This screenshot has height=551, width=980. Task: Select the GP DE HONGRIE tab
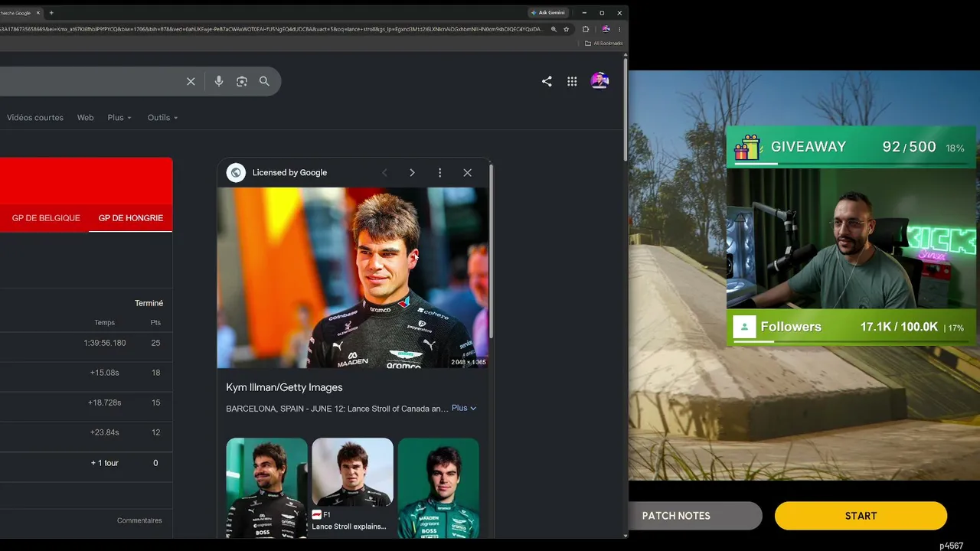(131, 218)
